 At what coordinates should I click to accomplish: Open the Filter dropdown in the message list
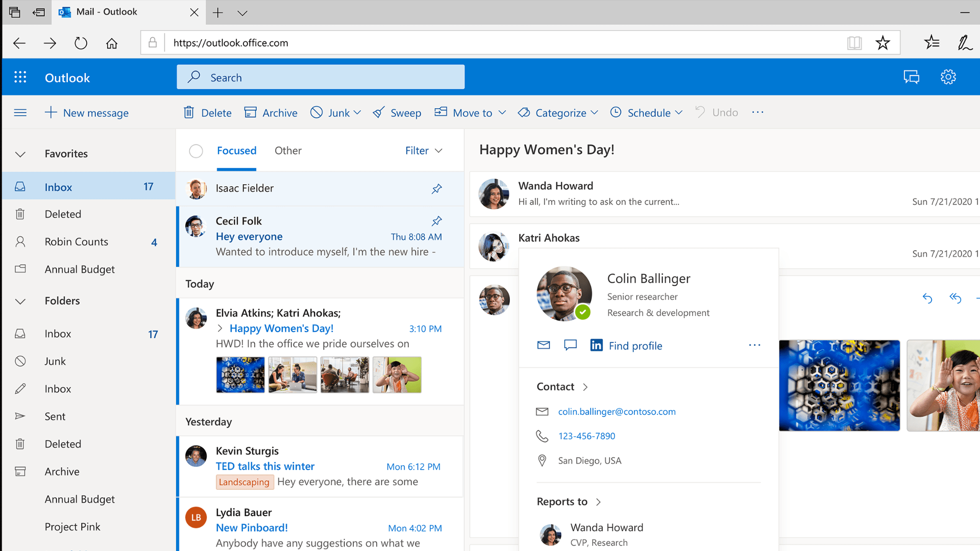[423, 151]
